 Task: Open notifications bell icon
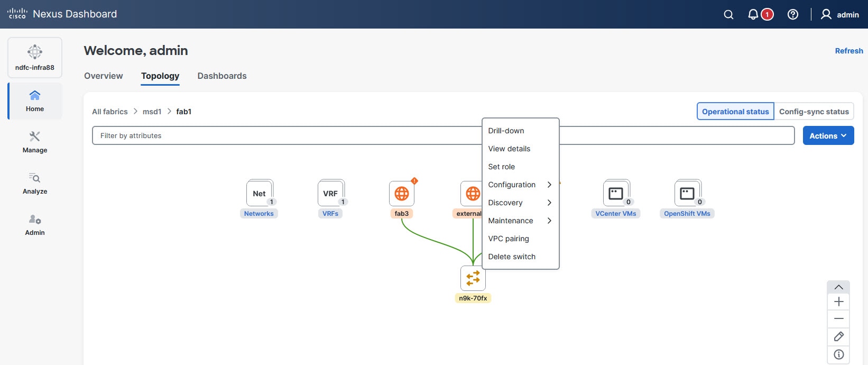tap(753, 15)
